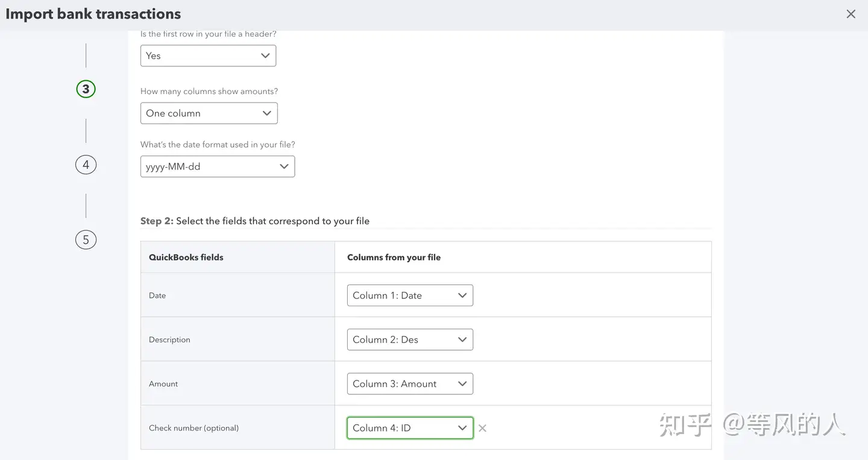
Task: Click the Check number (optional) field label
Action: [193, 428]
